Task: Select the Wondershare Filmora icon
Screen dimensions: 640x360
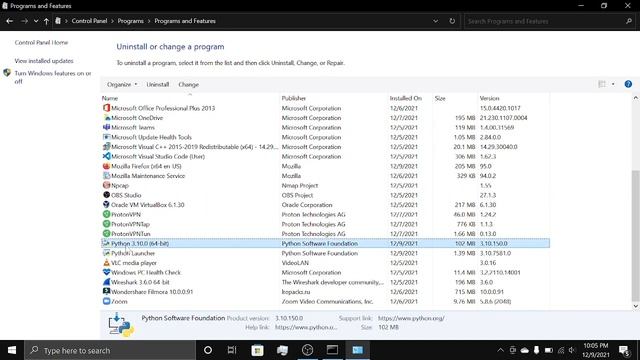Action: point(106,292)
